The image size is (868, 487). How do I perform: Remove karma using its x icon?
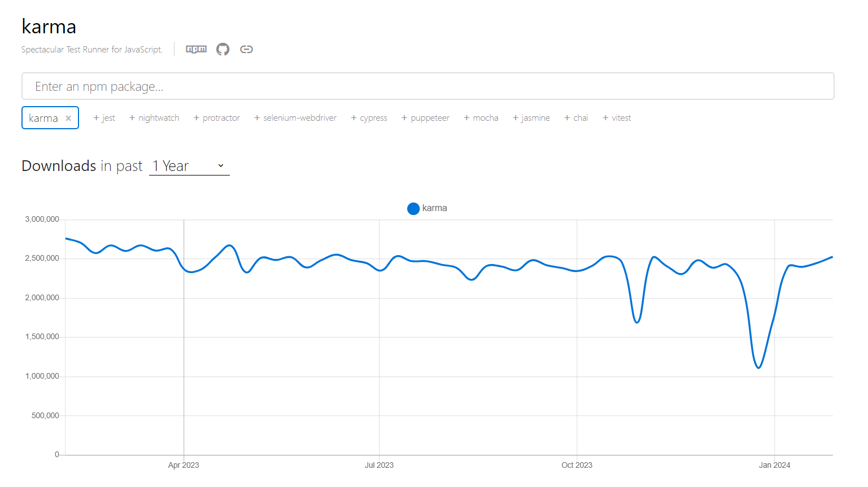[68, 118]
